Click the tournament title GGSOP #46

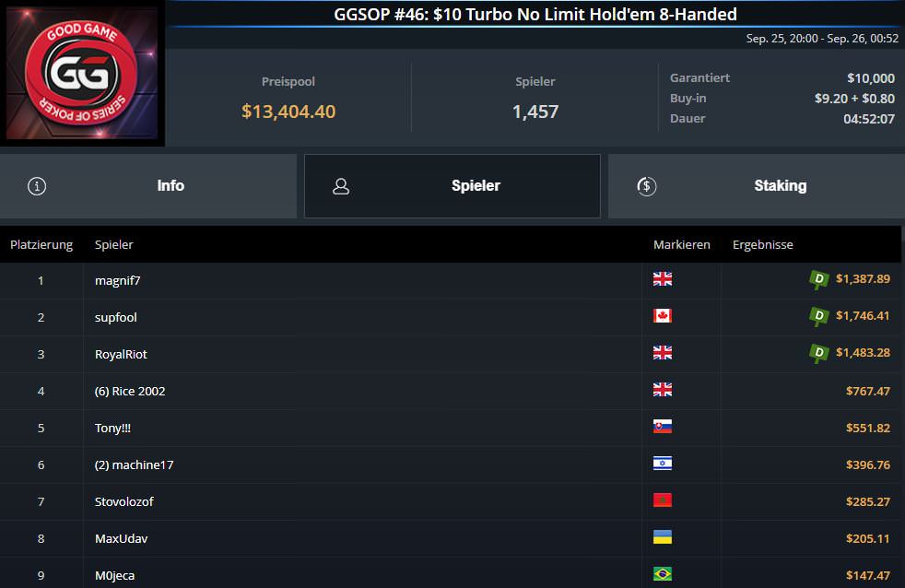click(x=535, y=15)
